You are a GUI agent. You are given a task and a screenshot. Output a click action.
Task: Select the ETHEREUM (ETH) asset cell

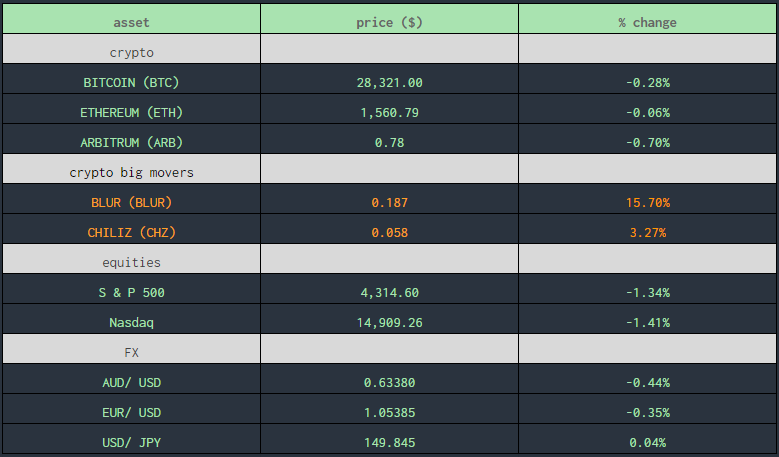click(132, 109)
